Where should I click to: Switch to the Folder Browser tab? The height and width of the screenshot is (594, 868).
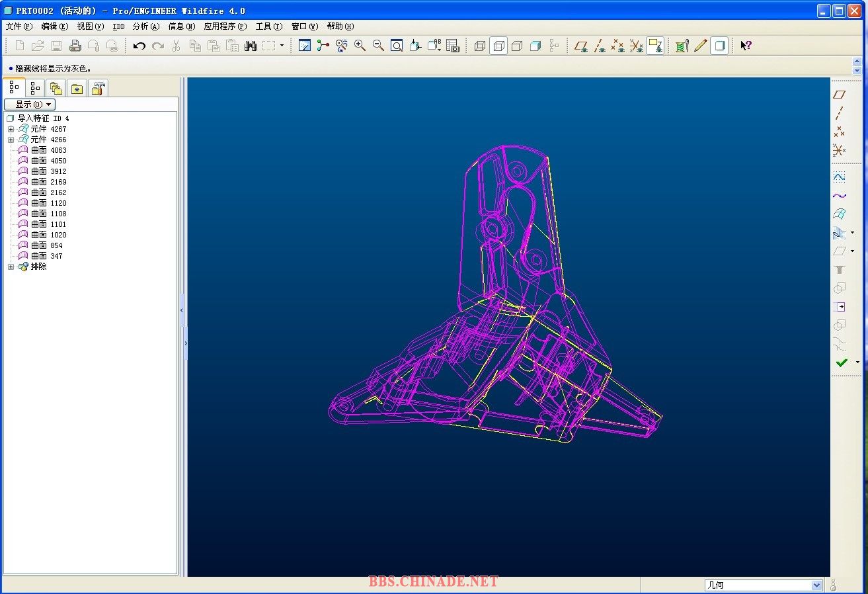click(x=56, y=88)
